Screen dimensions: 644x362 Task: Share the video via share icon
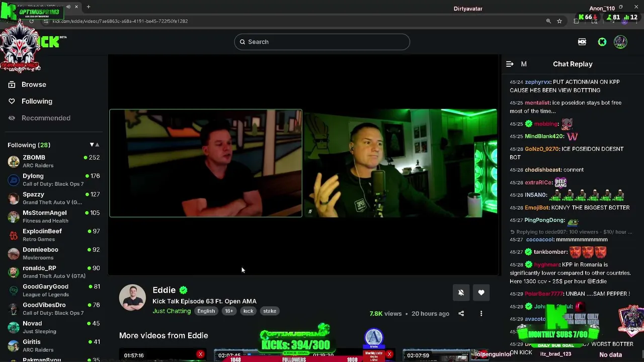tap(461, 314)
